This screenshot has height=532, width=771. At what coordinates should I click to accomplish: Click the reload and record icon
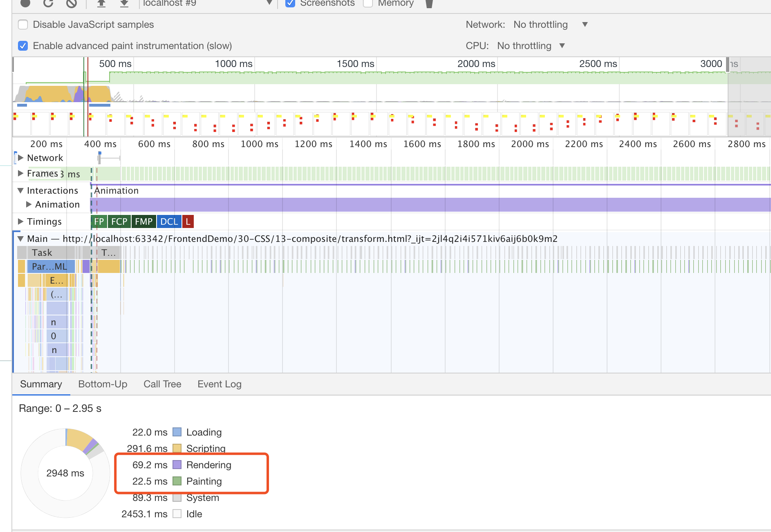click(x=48, y=2)
